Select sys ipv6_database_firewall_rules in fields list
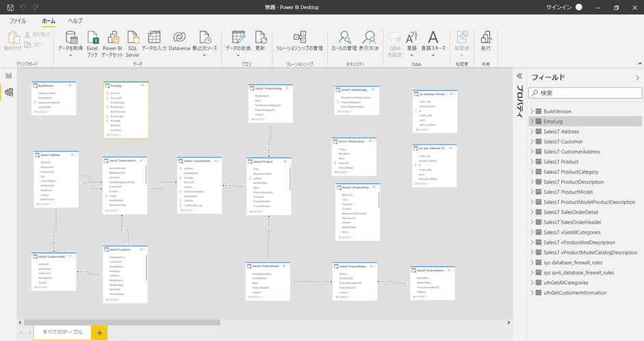This screenshot has width=644, height=341. [x=585, y=273]
